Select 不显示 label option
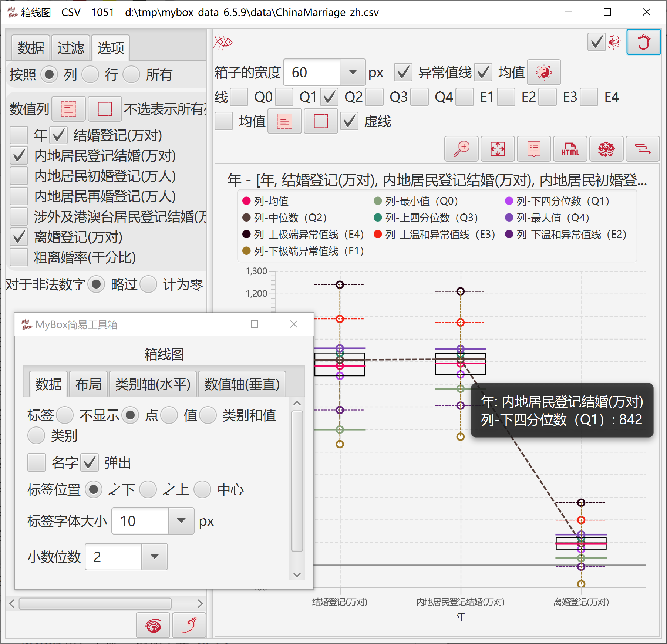The height and width of the screenshot is (644, 667). (x=65, y=415)
